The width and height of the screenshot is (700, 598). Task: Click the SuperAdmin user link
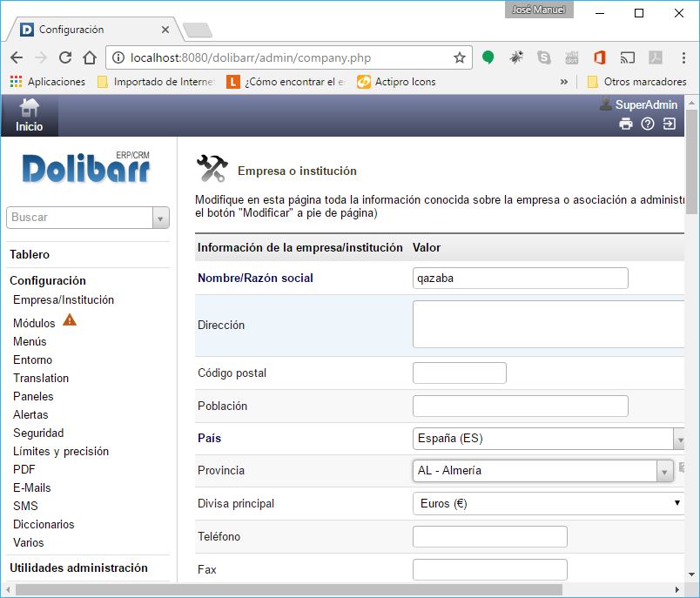[x=645, y=104]
